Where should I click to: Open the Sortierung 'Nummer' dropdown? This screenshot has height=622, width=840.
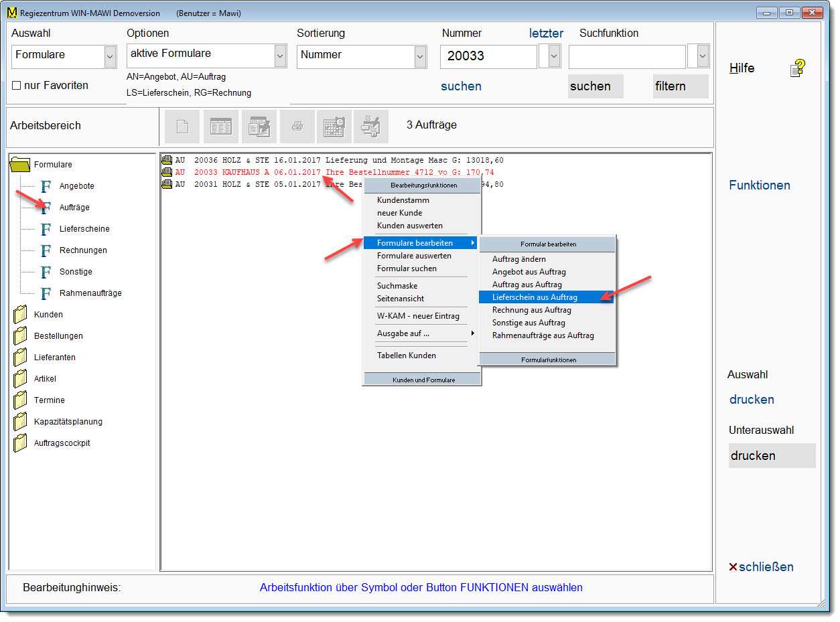(420, 57)
